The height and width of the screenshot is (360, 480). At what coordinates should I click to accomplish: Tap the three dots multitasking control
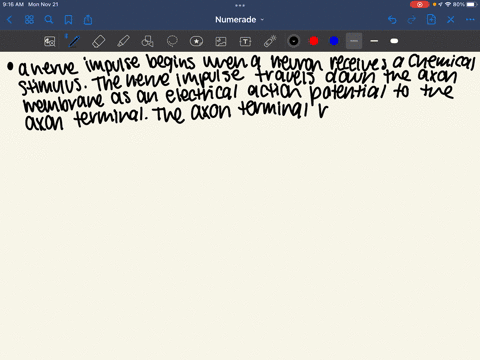pos(240,5)
